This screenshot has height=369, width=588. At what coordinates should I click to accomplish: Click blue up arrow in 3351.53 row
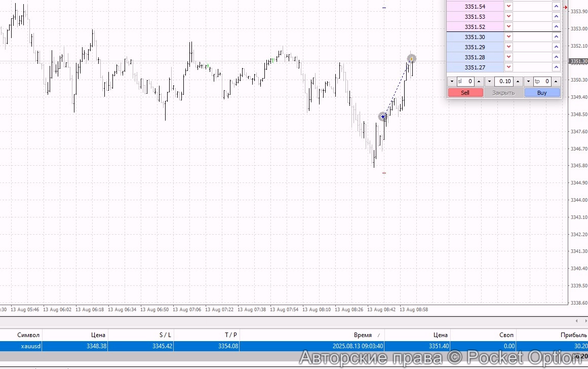pyautogui.click(x=556, y=17)
